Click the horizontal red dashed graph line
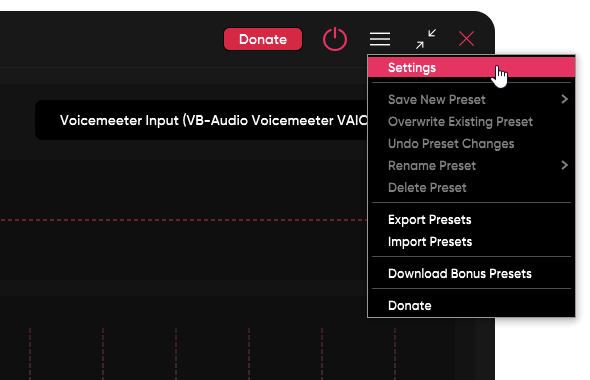The width and height of the screenshot is (590, 380). 183,220
